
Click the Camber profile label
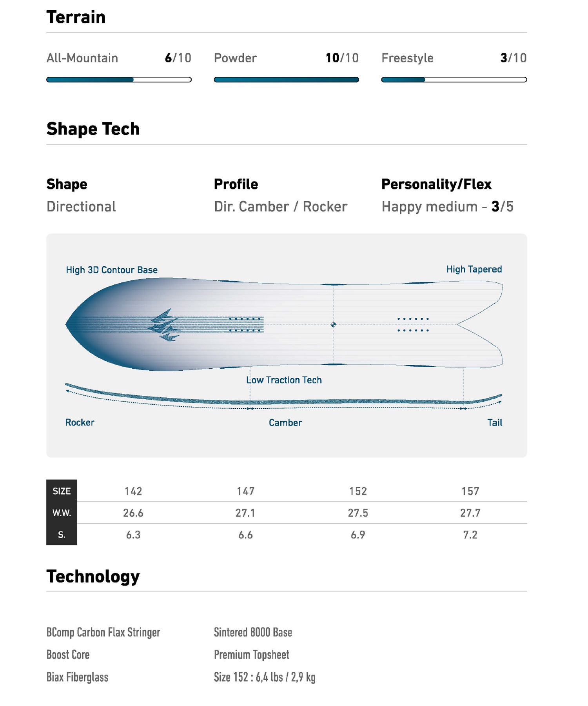(x=285, y=423)
